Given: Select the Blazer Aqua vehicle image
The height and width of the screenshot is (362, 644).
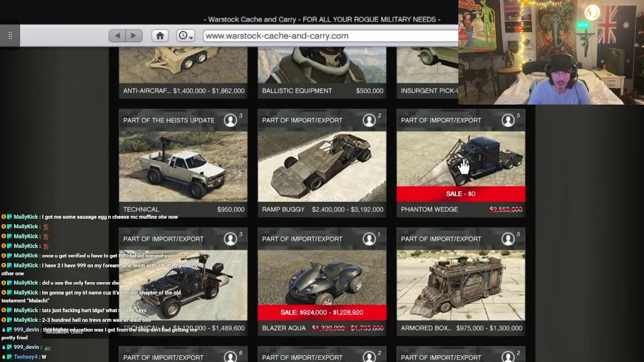Looking at the screenshot, I should click(322, 278).
